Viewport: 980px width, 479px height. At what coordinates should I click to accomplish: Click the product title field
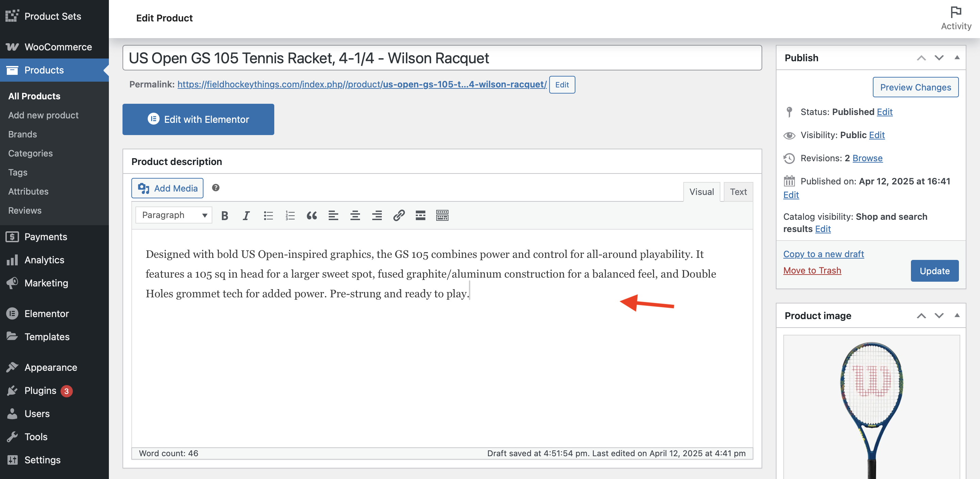(442, 58)
